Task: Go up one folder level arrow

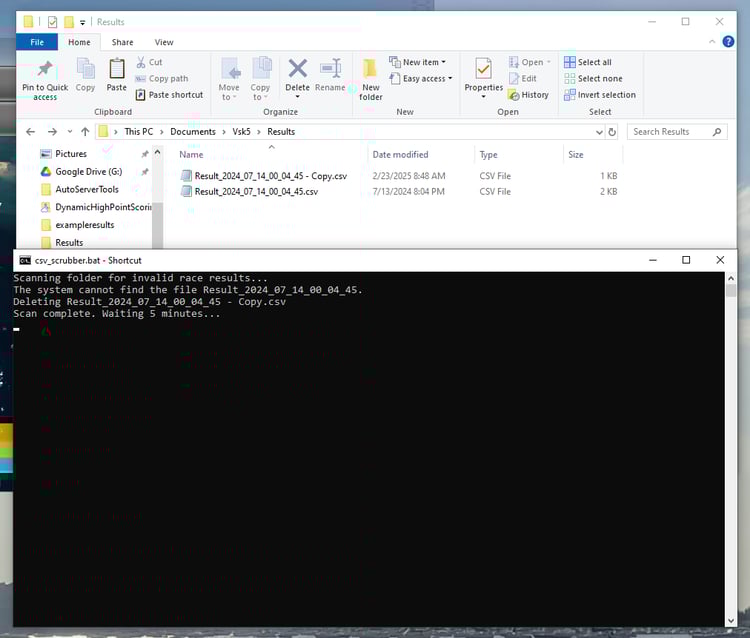Action: click(85, 132)
